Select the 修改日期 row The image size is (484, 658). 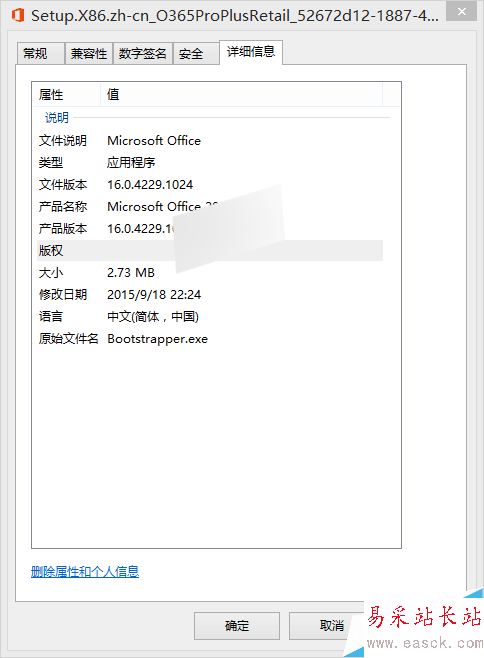(x=210, y=295)
